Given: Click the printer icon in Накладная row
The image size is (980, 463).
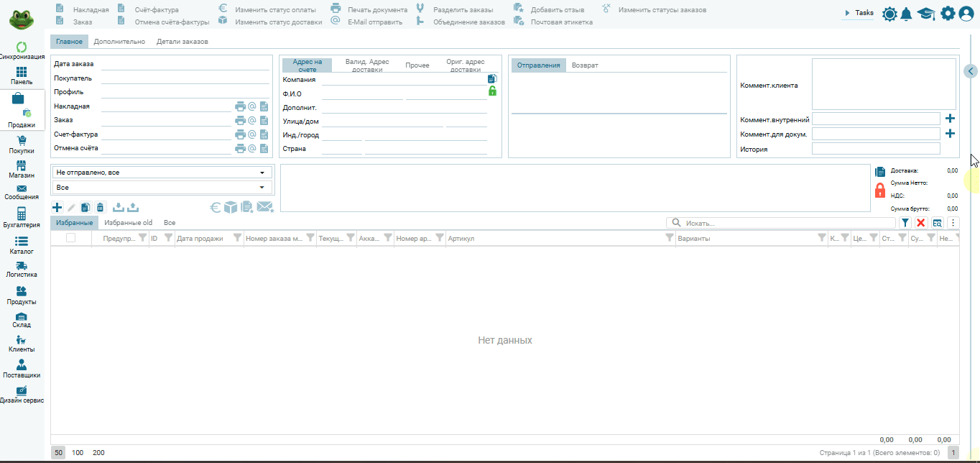Looking at the screenshot, I should coord(240,106).
